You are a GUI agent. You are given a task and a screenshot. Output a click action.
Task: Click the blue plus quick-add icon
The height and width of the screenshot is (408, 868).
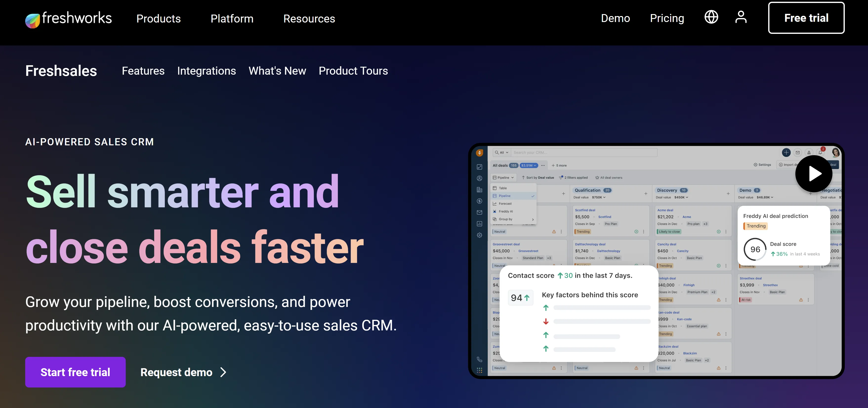coord(786,152)
